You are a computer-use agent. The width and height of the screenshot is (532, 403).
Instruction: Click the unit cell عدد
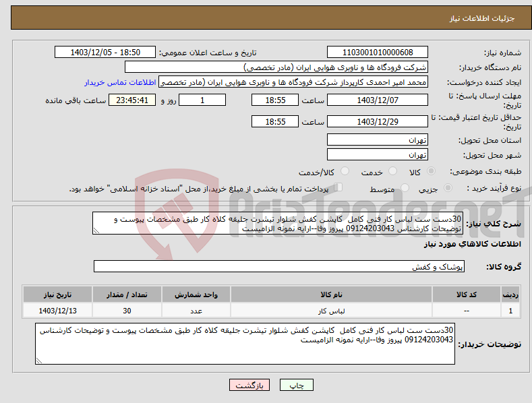196,311
